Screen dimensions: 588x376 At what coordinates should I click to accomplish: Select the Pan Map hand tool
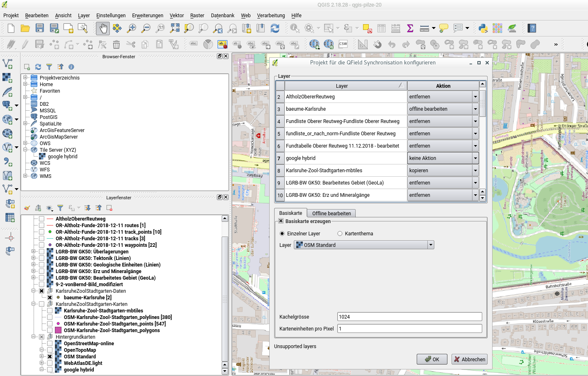[x=103, y=28]
